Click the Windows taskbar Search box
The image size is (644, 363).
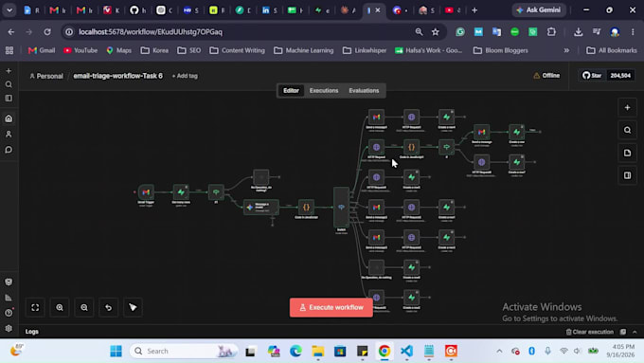coord(184,351)
